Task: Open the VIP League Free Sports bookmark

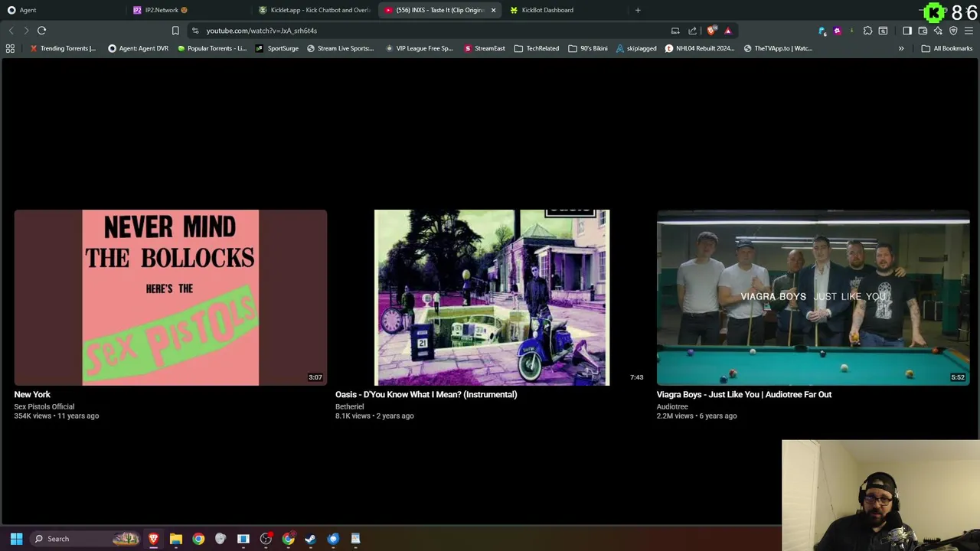Action: tap(420, 48)
